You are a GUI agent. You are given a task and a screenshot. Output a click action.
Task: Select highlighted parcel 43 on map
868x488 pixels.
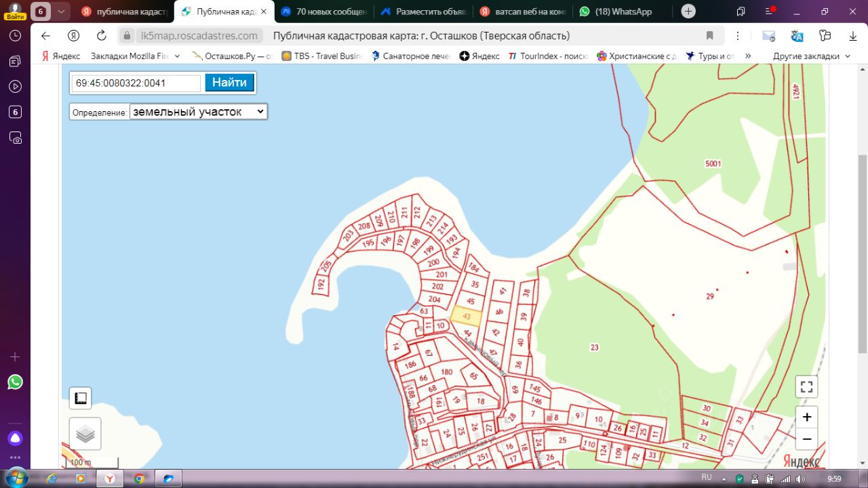[467, 317]
